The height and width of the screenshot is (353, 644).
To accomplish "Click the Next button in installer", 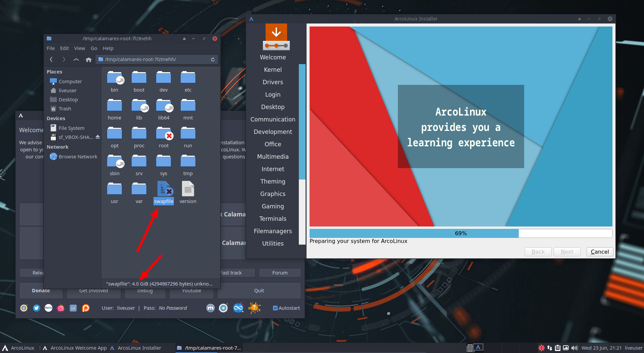I will [567, 252].
